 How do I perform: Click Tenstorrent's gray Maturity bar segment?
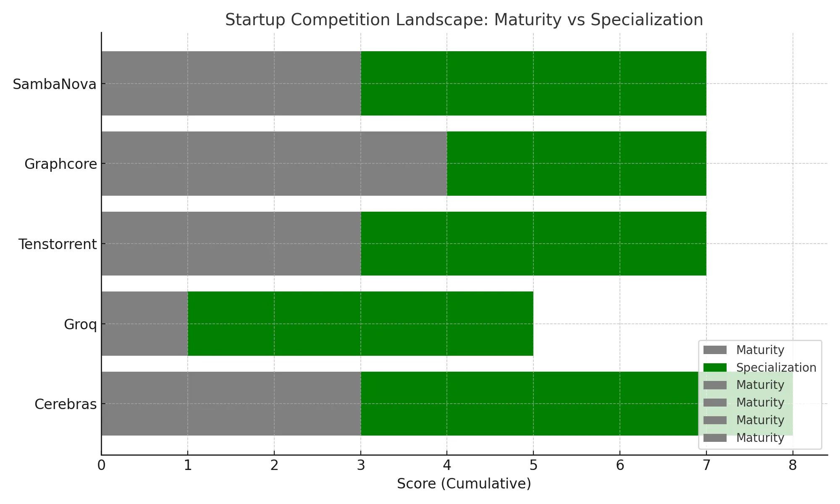(x=231, y=244)
